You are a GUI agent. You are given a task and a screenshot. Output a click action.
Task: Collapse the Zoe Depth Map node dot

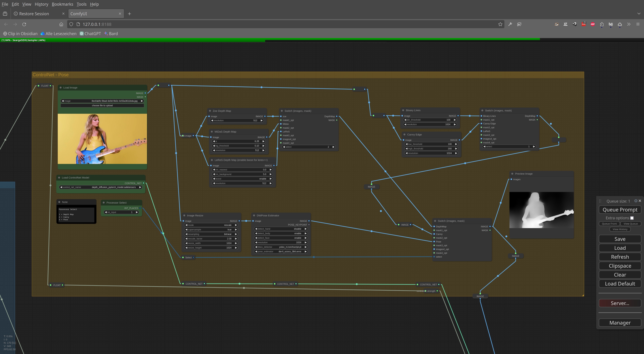pyautogui.click(x=210, y=111)
